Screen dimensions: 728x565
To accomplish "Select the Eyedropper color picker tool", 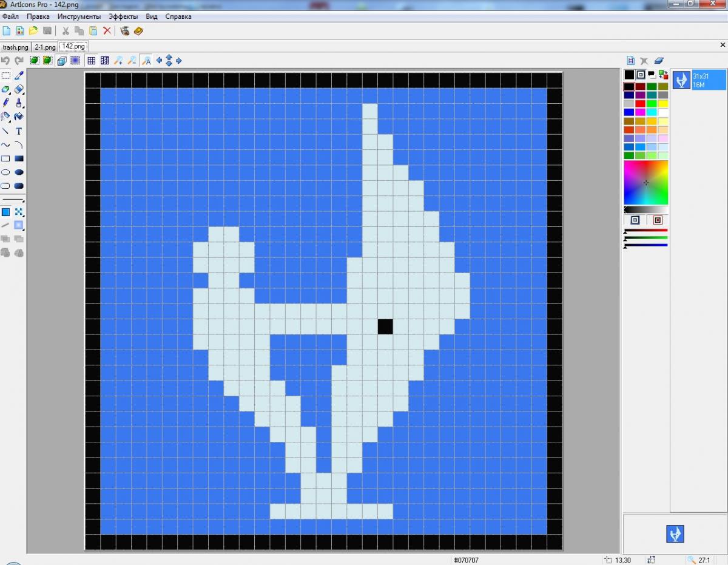I will 19,75.
